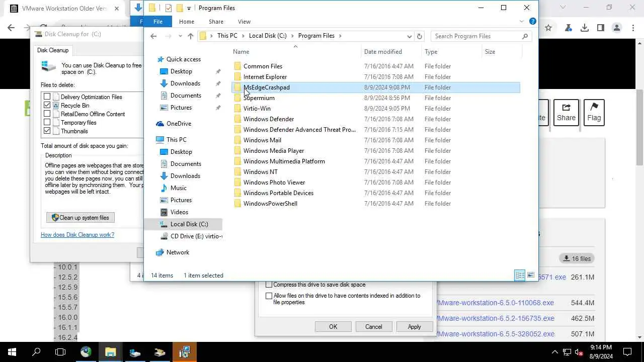Switch to File Explorer on the taskbar

110,352
